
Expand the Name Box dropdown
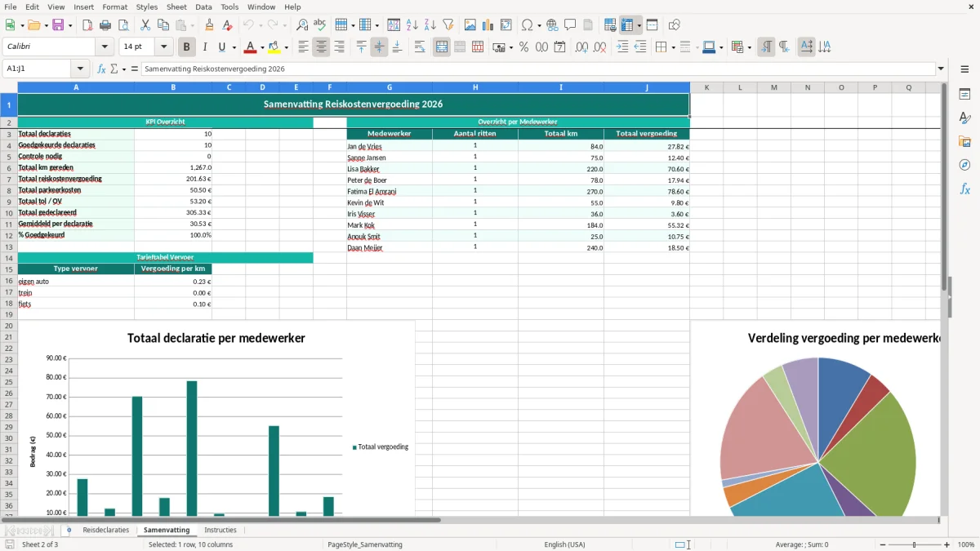pos(80,69)
